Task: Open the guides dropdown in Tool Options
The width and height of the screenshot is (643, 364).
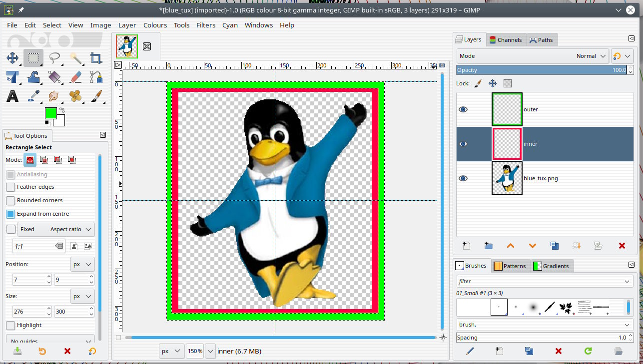Action: click(50, 340)
